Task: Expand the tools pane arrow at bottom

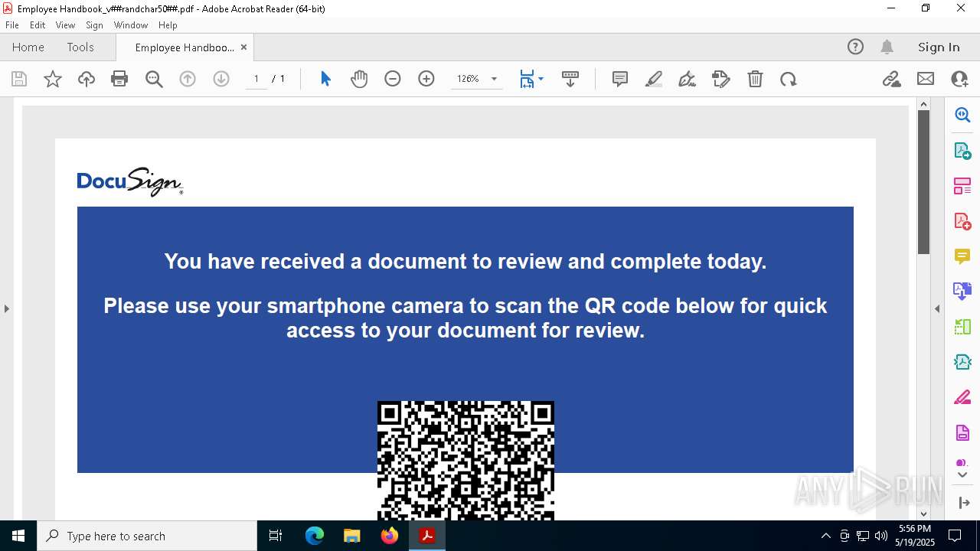Action: 964,503
